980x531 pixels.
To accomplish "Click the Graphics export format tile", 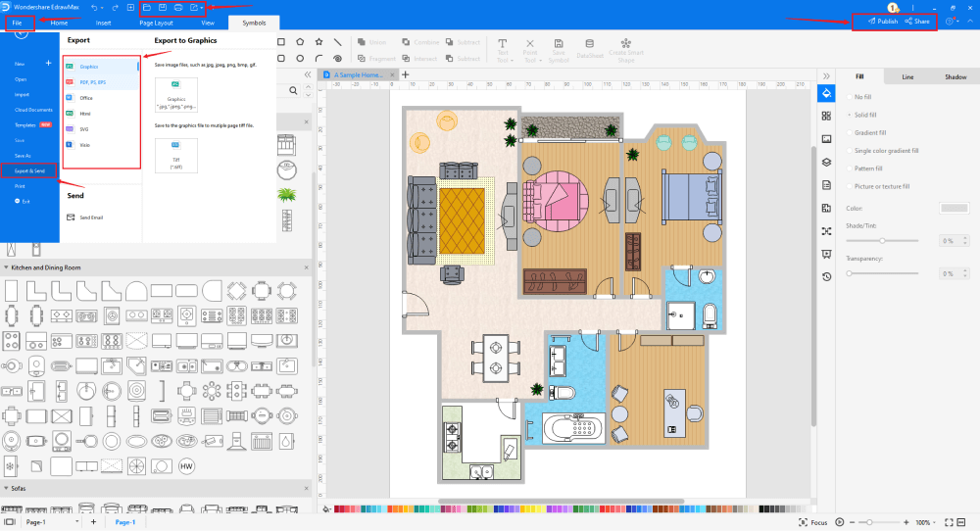I will click(x=176, y=95).
